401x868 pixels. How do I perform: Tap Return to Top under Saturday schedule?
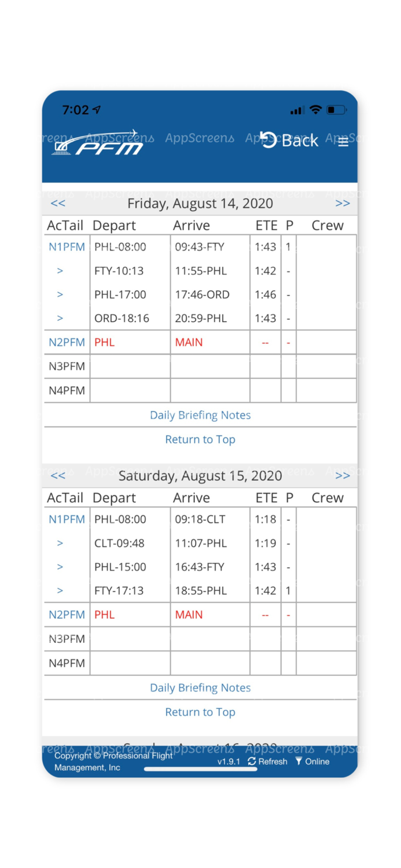(200, 712)
